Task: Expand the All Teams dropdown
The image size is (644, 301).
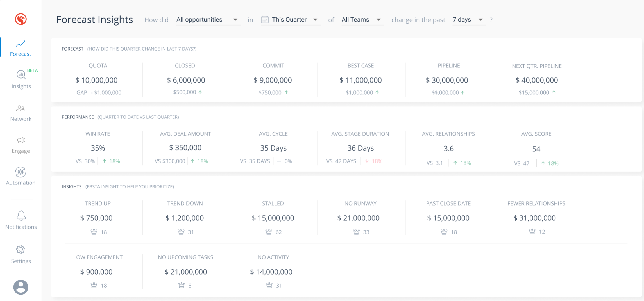Action: tap(361, 20)
